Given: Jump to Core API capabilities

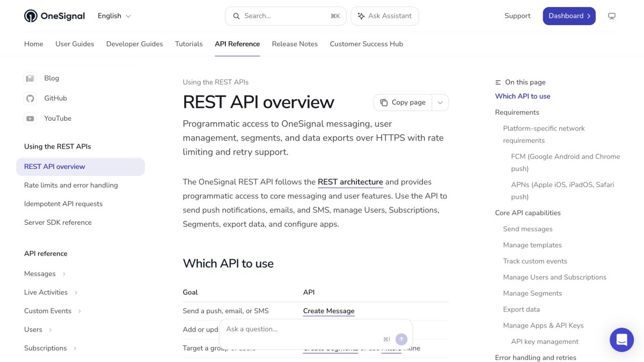Looking at the screenshot, I should point(528,213).
